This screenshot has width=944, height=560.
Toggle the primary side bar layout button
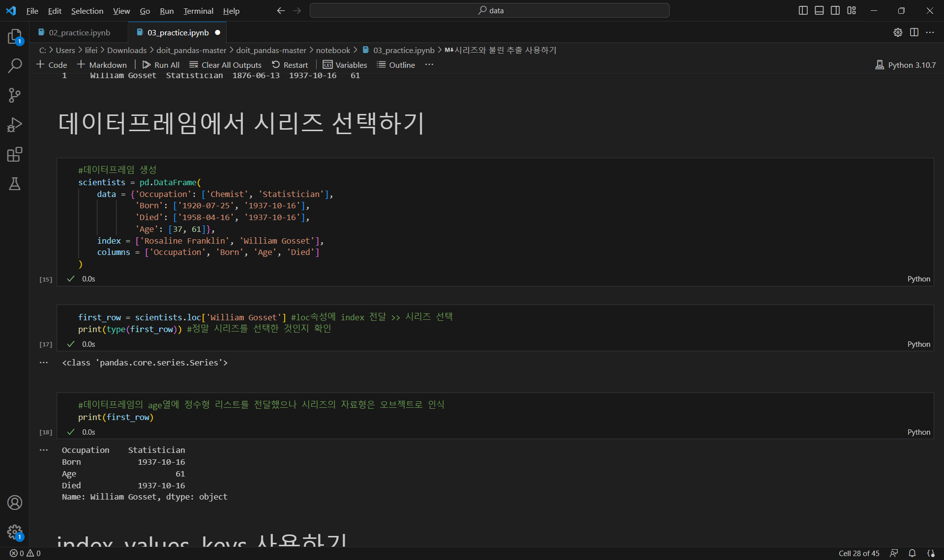[x=803, y=10]
